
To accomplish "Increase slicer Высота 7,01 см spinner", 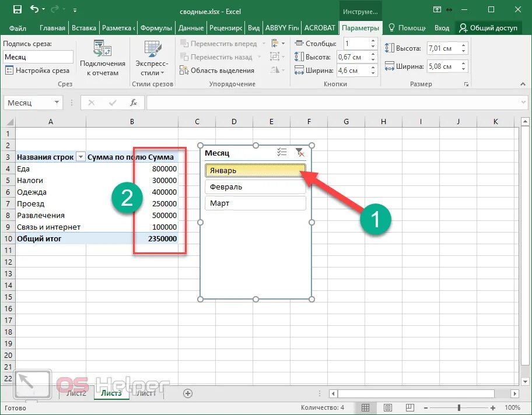I will (464, 45).
